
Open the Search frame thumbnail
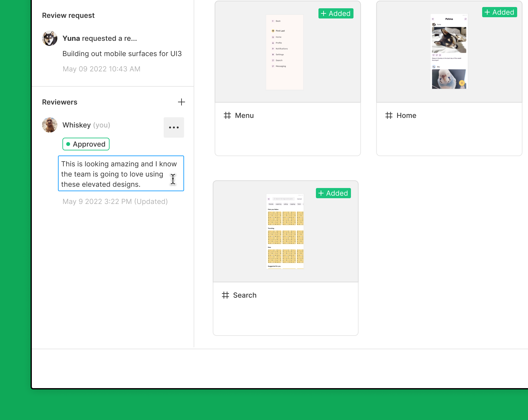pos(286,232)
